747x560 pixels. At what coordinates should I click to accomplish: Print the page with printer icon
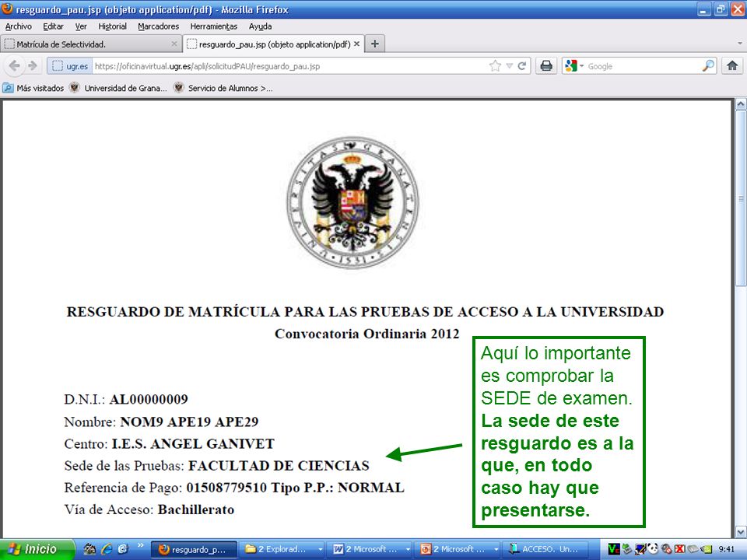[546, 65]
